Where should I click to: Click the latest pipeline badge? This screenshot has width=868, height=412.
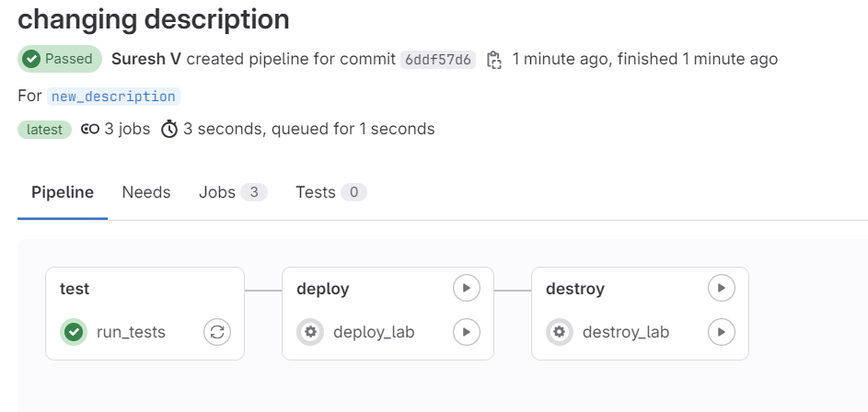coord(44,130)
